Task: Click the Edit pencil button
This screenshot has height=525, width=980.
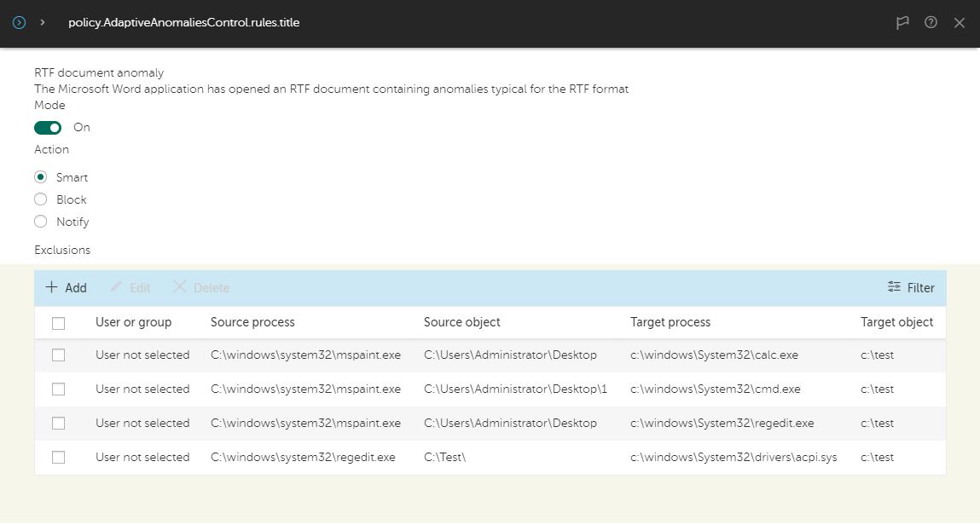Action: click(130, 288)
